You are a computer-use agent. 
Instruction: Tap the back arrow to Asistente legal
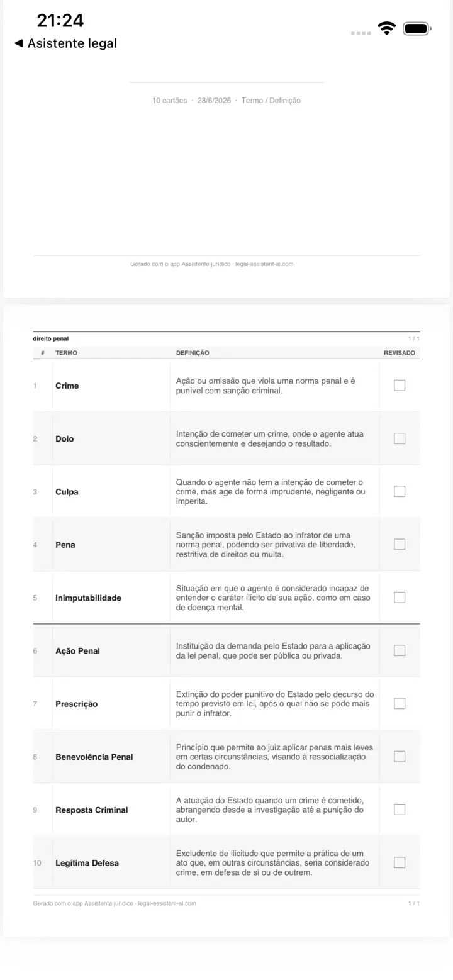click(x=19, y=43)
